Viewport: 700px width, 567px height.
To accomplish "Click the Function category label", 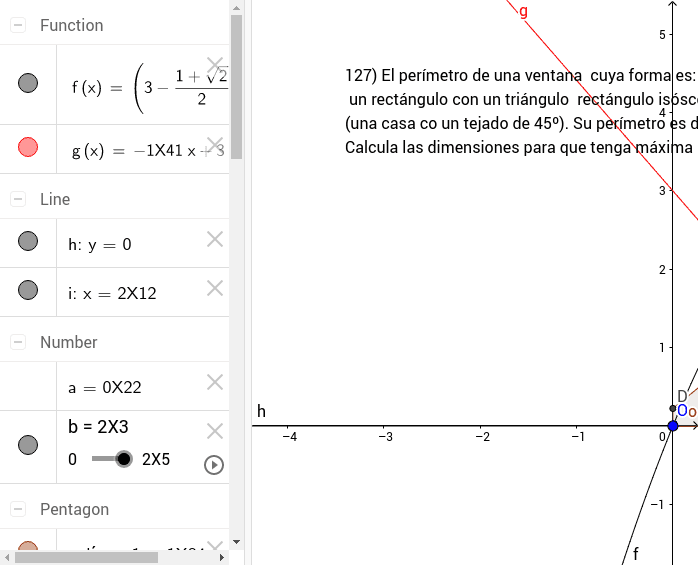I will pyautogui.click(x=71, y=25).
